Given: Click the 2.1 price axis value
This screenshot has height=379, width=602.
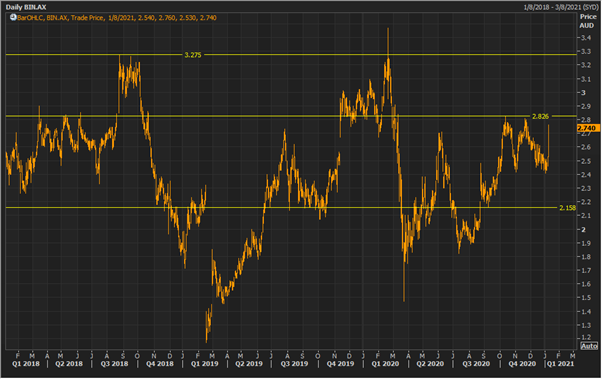Looking at the screenshot, I should point(585,216).
